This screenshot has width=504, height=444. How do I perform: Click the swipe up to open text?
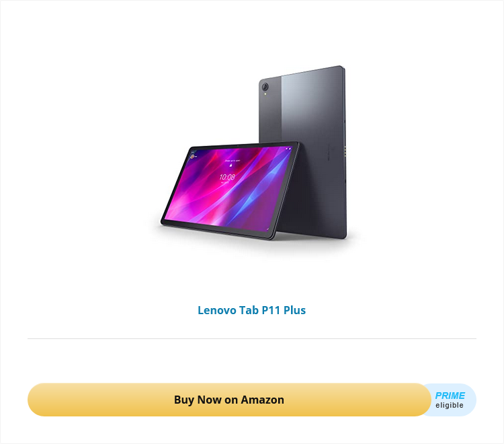pos(233,160)
